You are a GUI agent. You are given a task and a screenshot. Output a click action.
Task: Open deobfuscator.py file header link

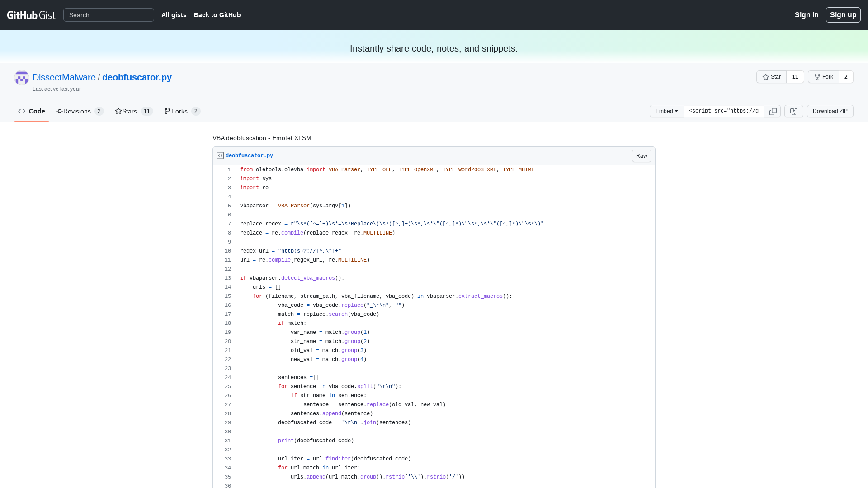point(249,155)
